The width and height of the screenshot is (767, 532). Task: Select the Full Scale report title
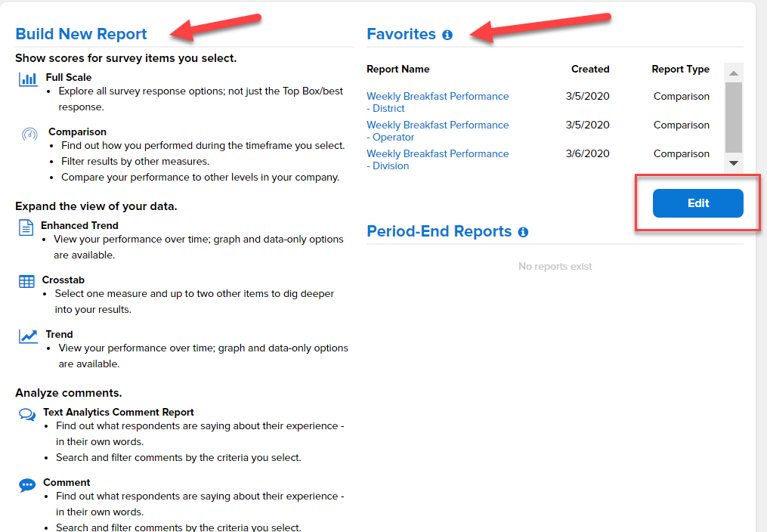pos(69,77)
